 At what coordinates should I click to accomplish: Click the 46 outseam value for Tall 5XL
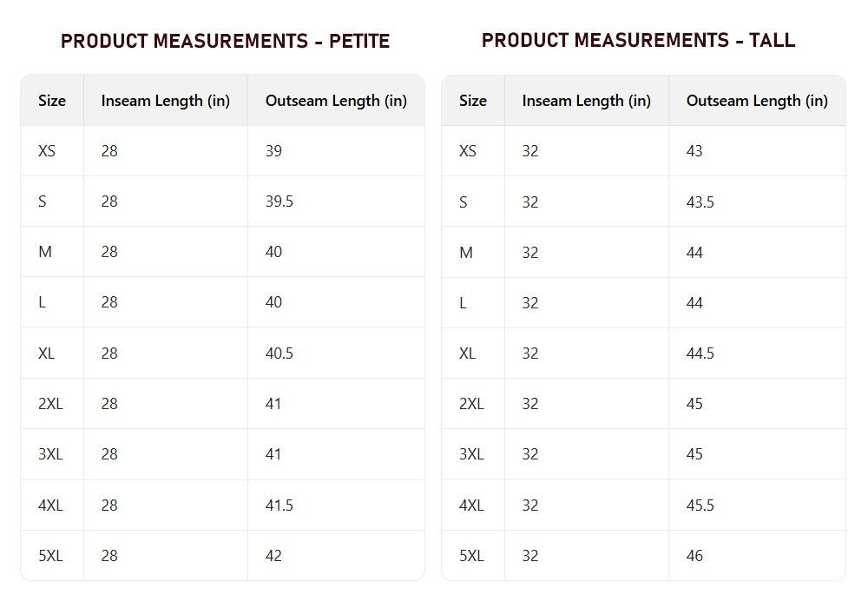click(694, 555)
